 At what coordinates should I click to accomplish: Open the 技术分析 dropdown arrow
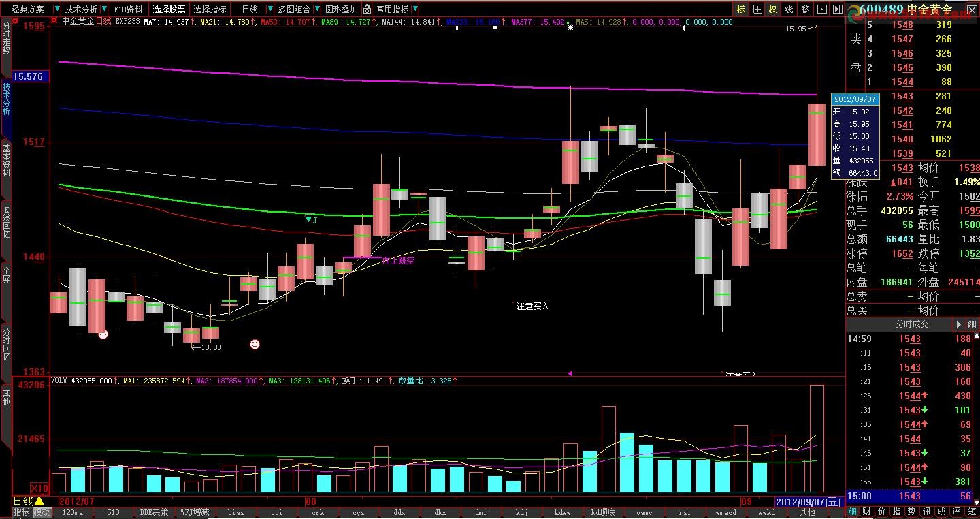tap(104, 10)
